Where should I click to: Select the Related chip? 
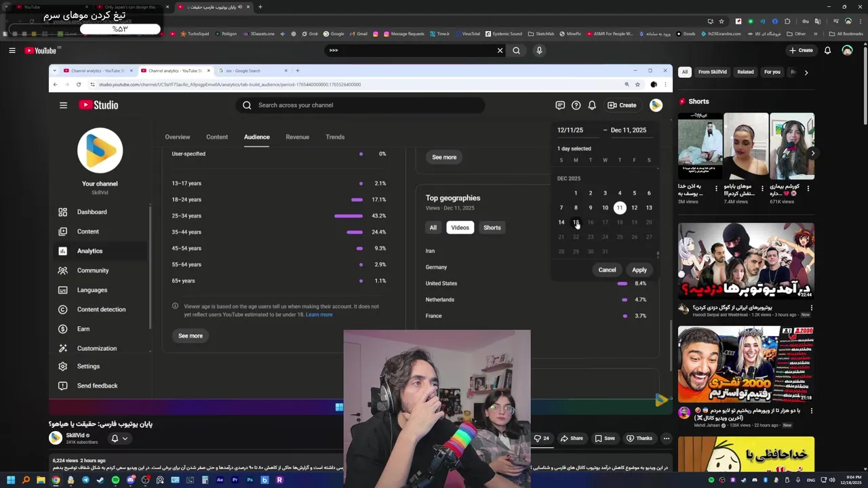(x=745, y=72)
